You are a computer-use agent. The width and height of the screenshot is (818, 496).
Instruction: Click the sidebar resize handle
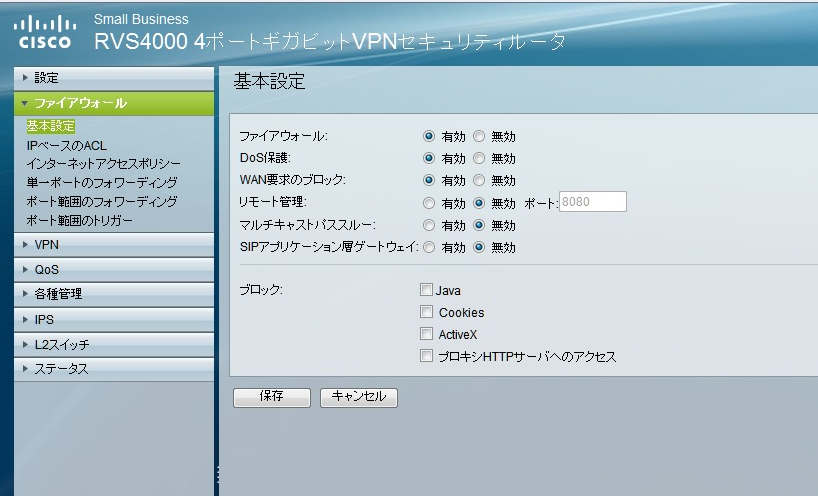218,474
